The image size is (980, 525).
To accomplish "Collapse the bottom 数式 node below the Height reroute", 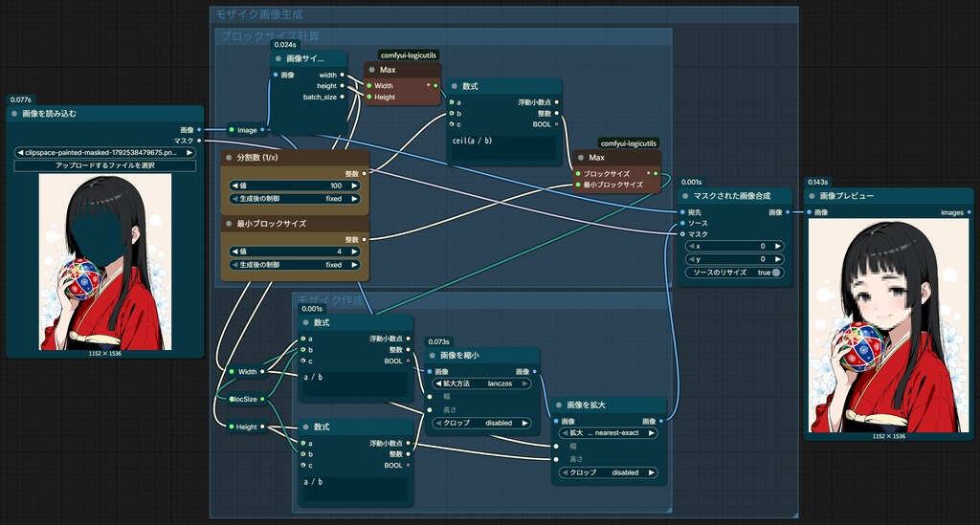I will (305, 427).
